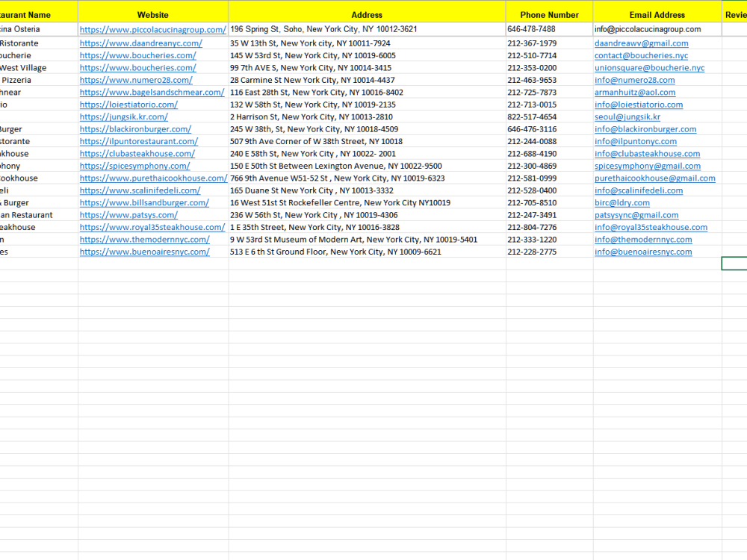Open the jungsik.kr.com website link

coord(124,117)
